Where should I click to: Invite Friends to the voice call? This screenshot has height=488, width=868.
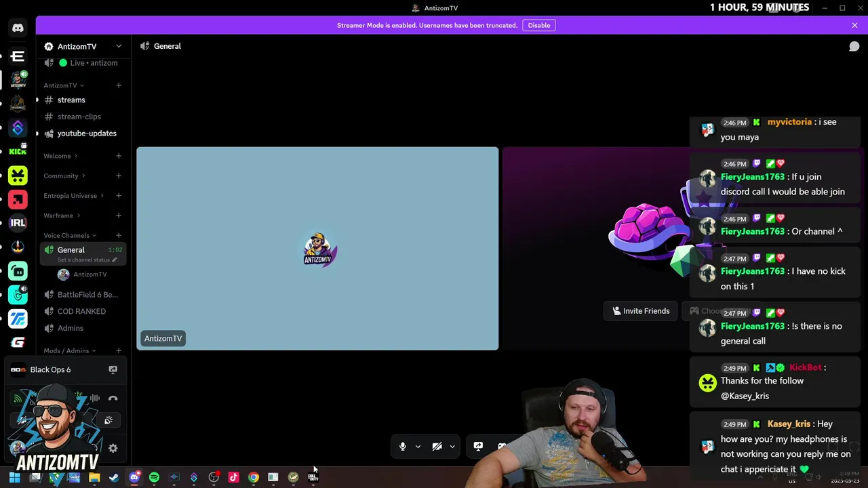641,310
